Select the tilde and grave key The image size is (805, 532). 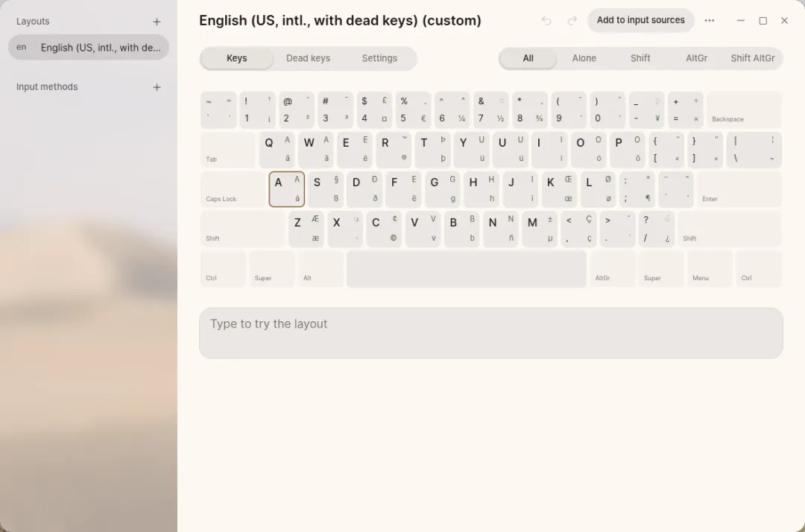pos(218,110)
